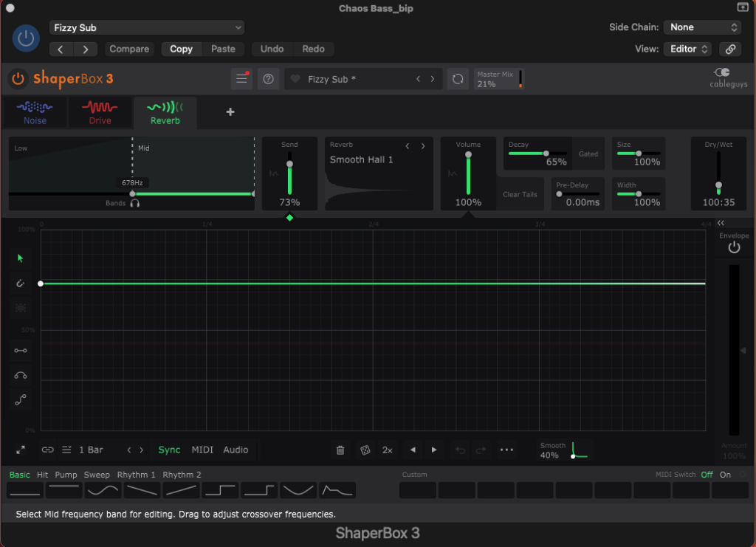Toggle the Gated decay mode

coord(588,154)
